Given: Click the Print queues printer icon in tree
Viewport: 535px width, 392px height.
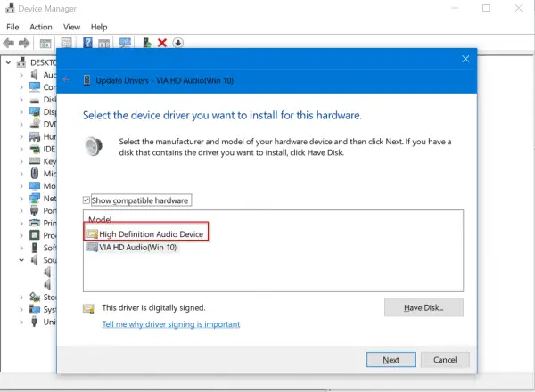Looking at the screenshot, I should point(35,223).
